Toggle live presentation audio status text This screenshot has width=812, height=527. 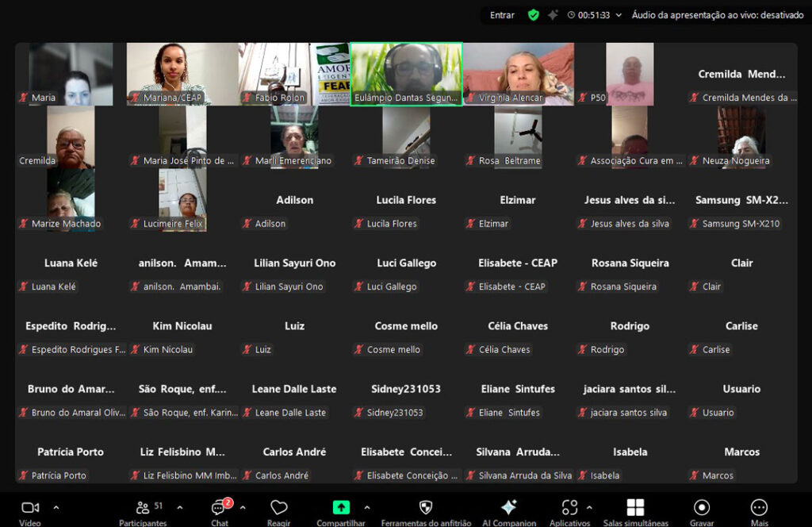click(717, 15)
